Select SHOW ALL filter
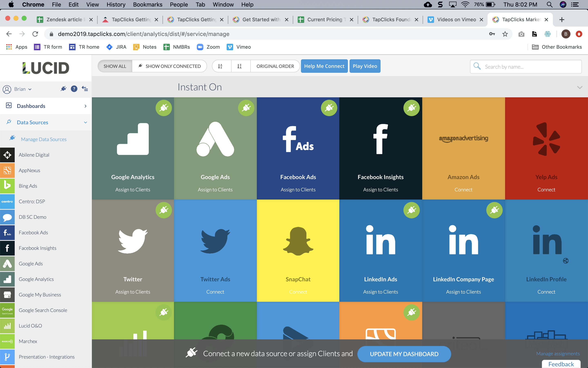This screenshot has height=368, width=588. click(x=115, y=66)
